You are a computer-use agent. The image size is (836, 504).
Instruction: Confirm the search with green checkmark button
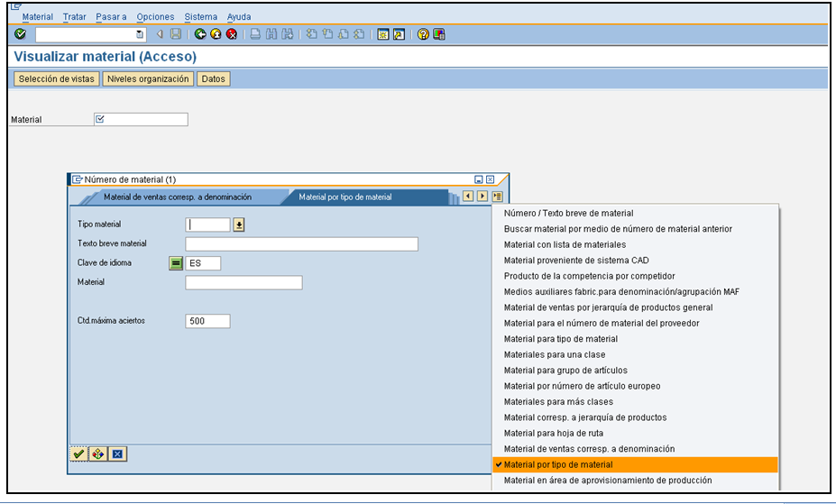click(x=78, y=454)
